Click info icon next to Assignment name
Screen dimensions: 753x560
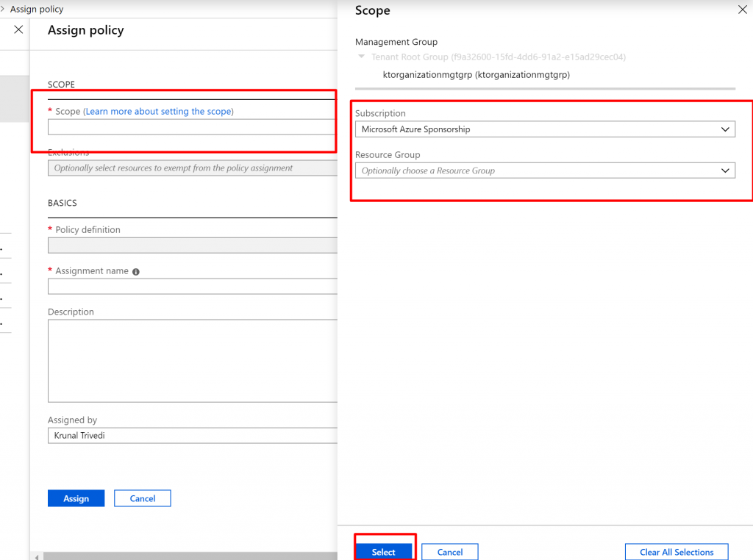[136, 271]
